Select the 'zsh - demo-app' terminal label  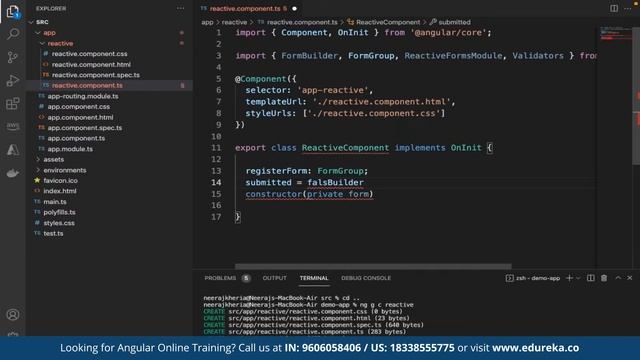[538, 278]
